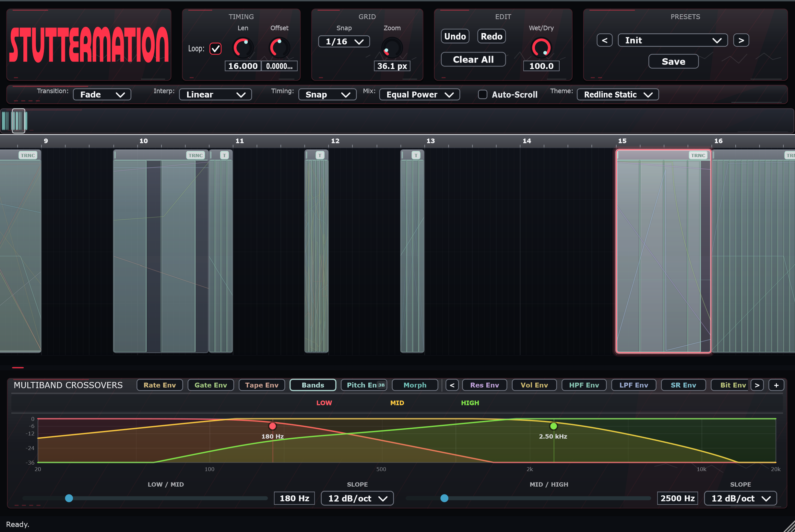The width and height of the screenshot is (795, 532).
Task: Open the Init preset dropdown
Action: (x=672, y=40)
